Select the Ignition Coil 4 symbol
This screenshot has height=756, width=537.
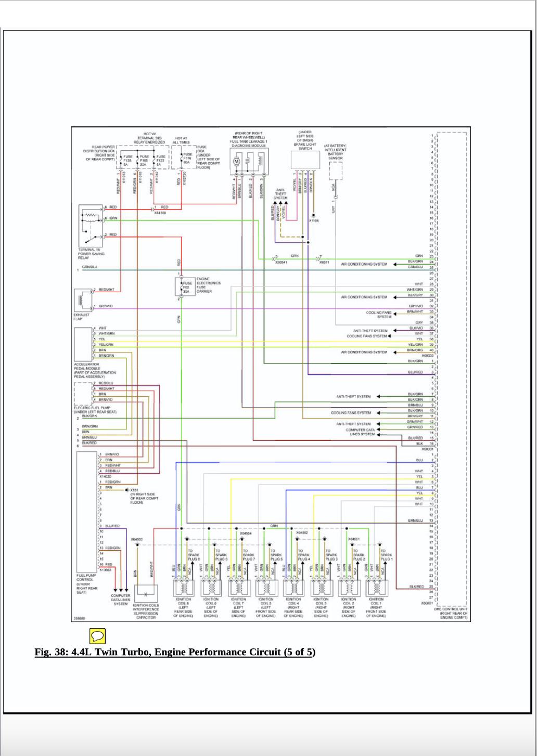(293, 588)
